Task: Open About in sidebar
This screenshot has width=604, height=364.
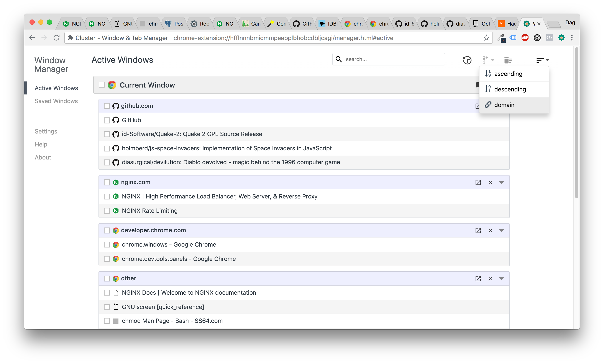Action: click(43, 157)
